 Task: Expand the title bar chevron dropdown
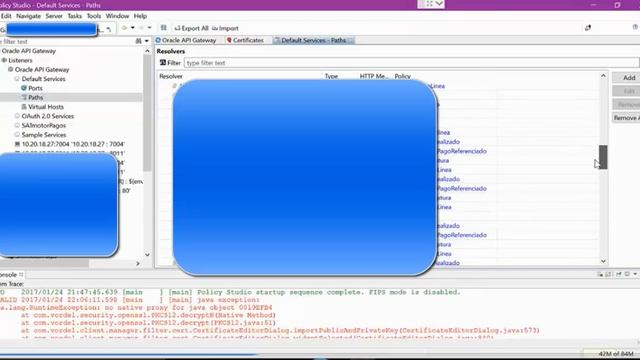pos(439,4)
